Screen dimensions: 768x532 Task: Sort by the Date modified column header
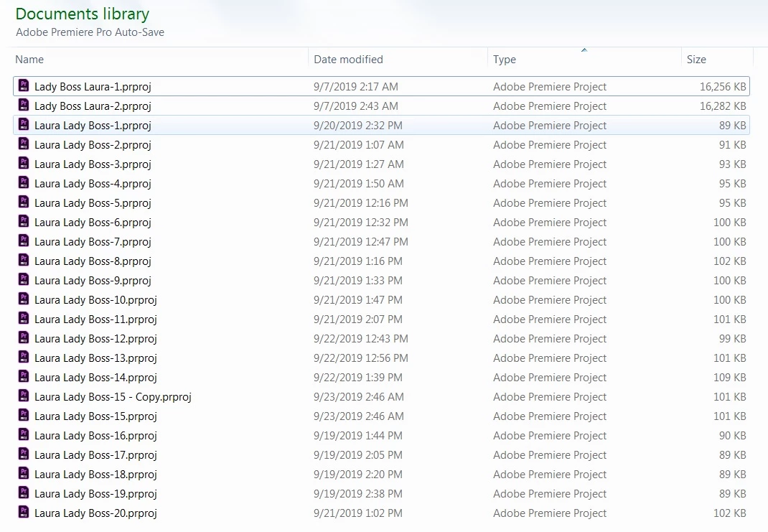pyautogui.click(x=348, y=60)
